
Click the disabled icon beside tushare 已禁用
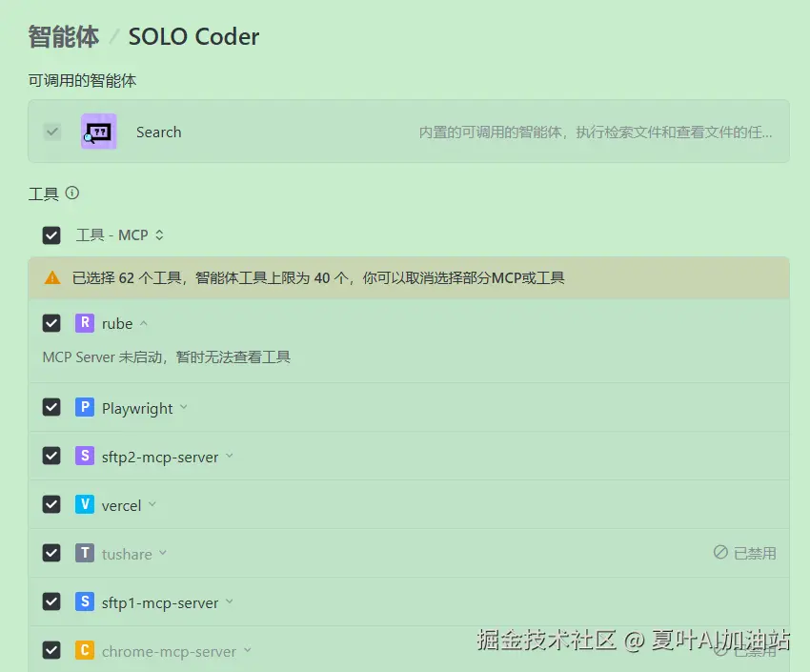720,552
